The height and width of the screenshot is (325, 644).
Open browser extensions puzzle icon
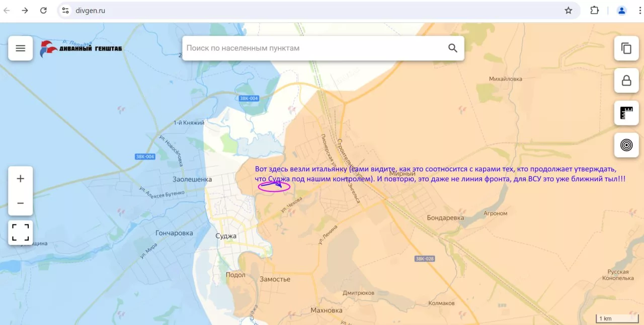[x=595, y=11]
